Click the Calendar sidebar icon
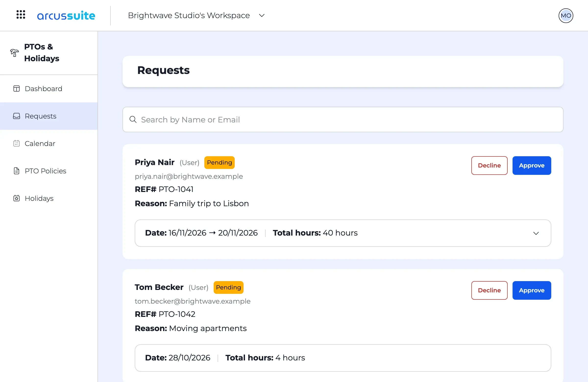 pyautogui.click(x=17, y=143)
